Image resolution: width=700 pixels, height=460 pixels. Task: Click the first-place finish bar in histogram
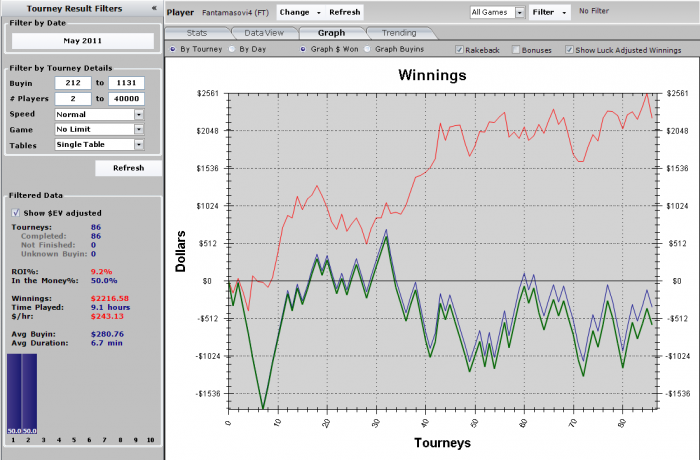(14, 393)
